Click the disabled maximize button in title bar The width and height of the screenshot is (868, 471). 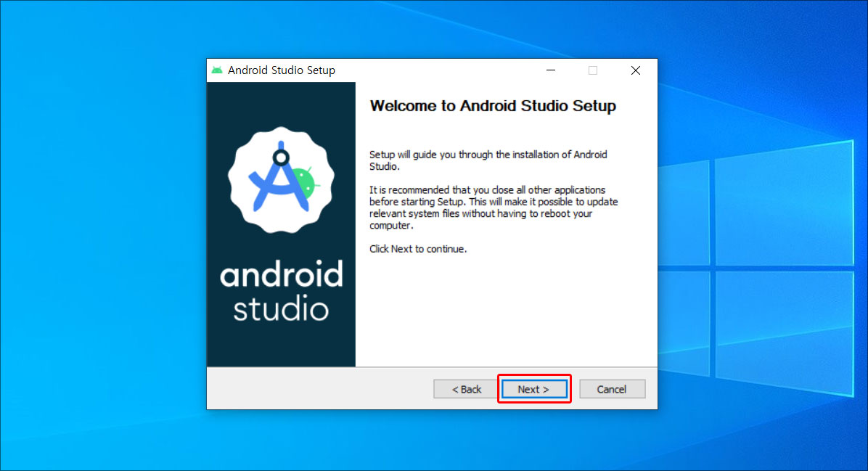tap(593, 70)
